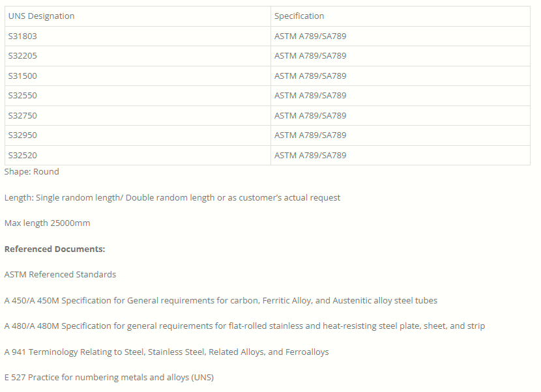The image size is (541, 392).
Task: Select the A 941 Terminology line
Action: (x=166, y=352)
